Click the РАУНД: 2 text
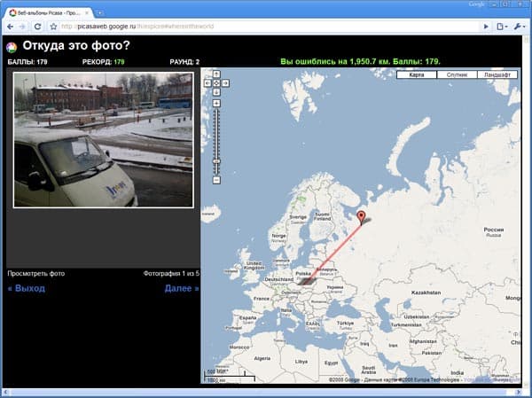This screenshot has width=532, height=398. click(x=184, y=62)
